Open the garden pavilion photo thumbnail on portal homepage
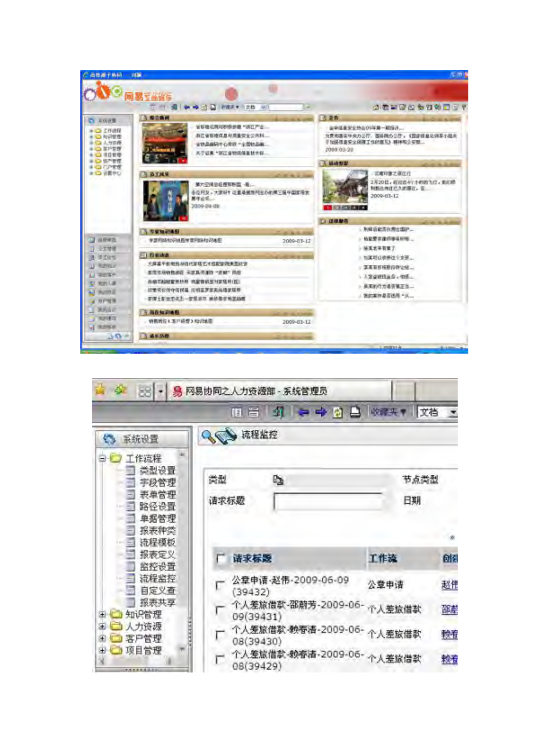The width and height of the screenshot is (534, 756). coord(345,190)
